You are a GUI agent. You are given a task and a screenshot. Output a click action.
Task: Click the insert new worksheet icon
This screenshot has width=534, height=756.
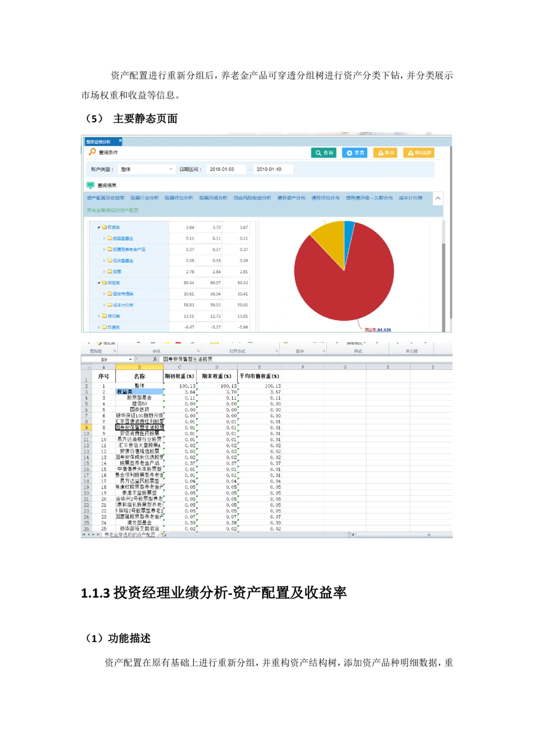click(x=163, y=534)
